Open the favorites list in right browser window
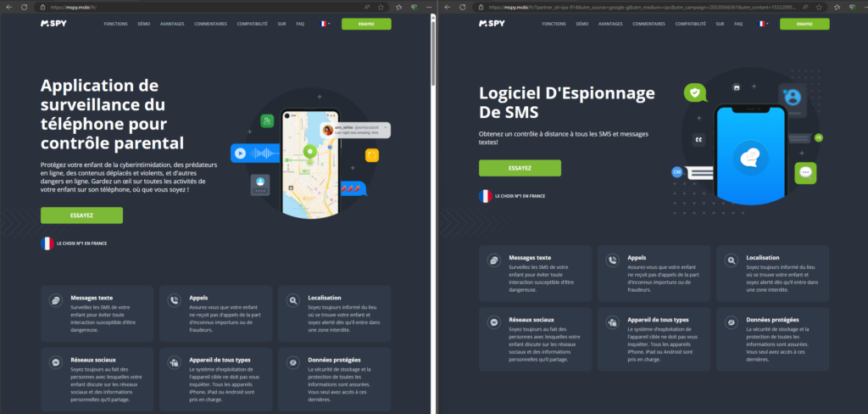Image resolution: width=868 pixels, height=414 pixels. (x=837, y=7)
